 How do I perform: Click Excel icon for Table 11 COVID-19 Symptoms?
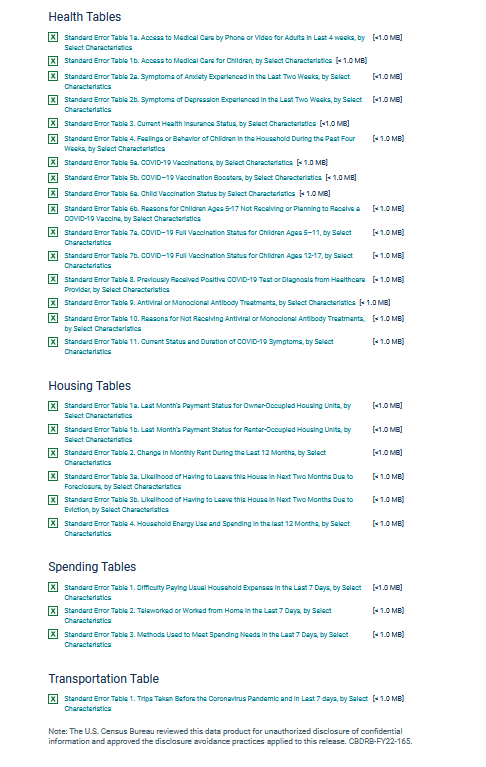click(53, 342)
